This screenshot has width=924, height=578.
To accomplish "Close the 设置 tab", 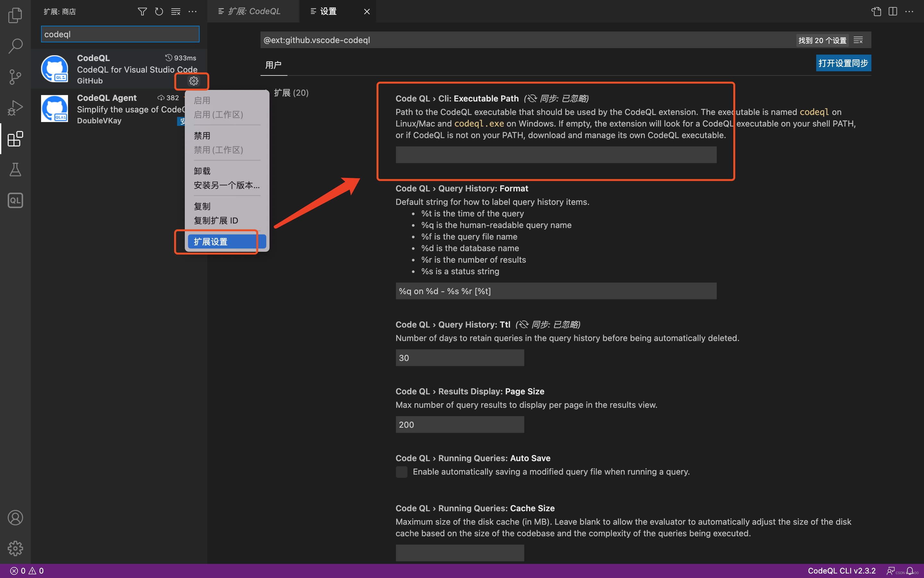I will pos(366,12).
